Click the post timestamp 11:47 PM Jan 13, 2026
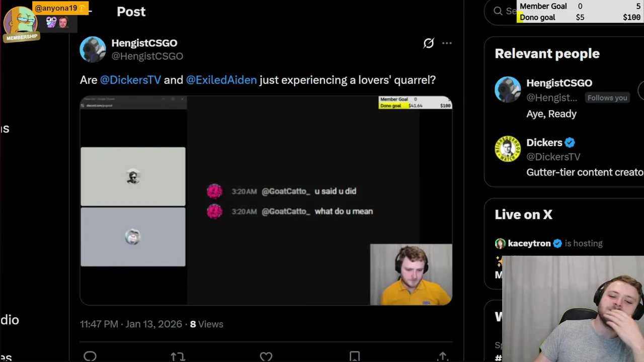The image size is (644, 362). click(x=131, y=324)
